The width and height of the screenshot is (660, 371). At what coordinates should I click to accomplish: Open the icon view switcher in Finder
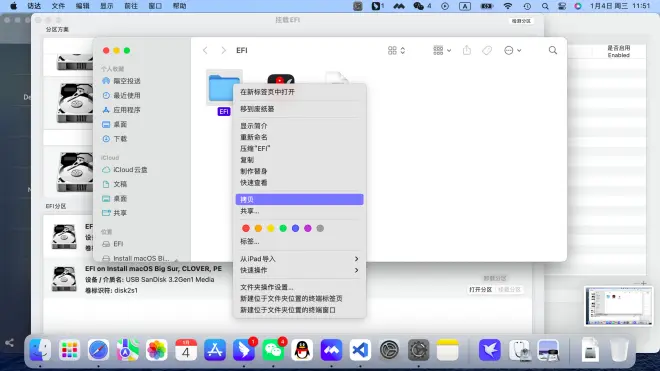(396, 51)
